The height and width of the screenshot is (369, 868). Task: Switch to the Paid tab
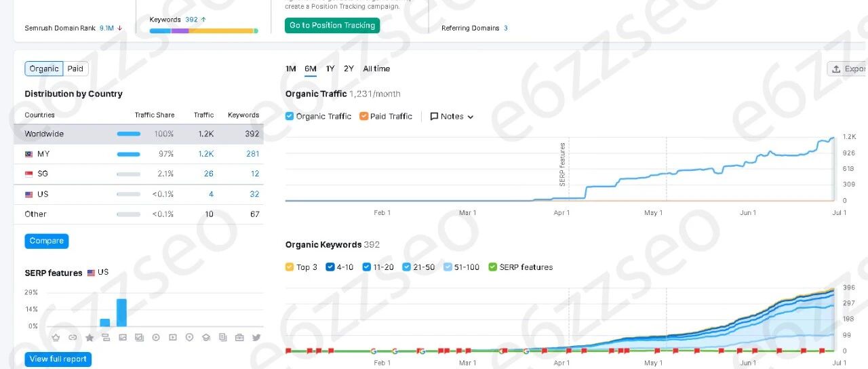coord(75,69)
